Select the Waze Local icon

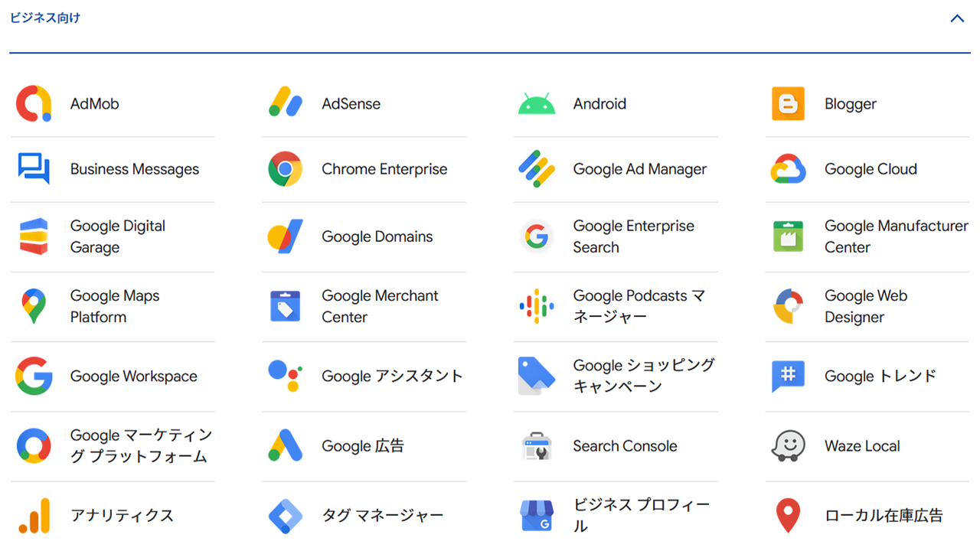click(788, 446)
